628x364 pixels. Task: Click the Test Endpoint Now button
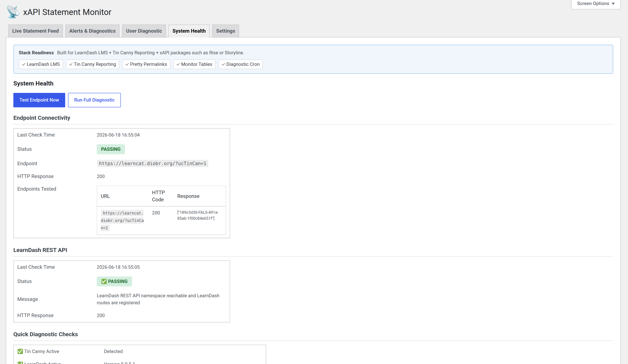(39, 100)
